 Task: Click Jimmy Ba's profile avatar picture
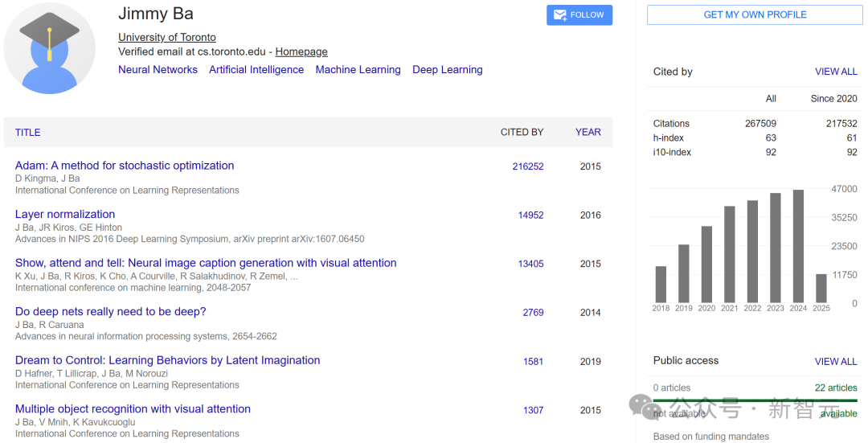pos(50,48)
